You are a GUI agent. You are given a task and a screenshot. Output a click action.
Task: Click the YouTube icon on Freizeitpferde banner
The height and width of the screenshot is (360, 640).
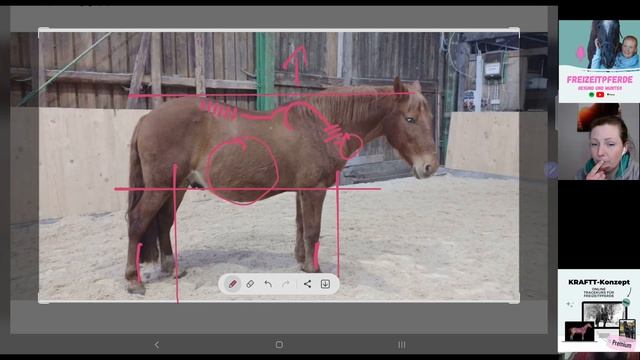point(600,95)
